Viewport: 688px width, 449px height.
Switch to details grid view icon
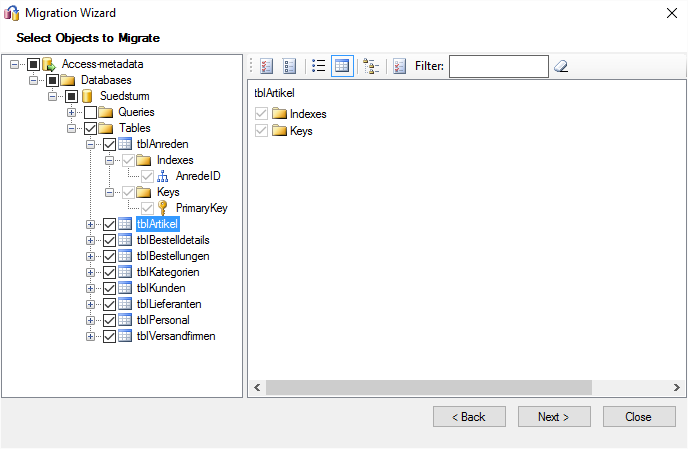(x=342, y=66)
